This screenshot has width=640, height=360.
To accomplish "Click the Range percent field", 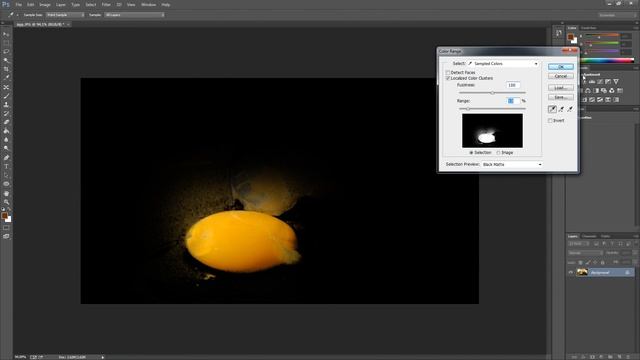I will point(513,100).
